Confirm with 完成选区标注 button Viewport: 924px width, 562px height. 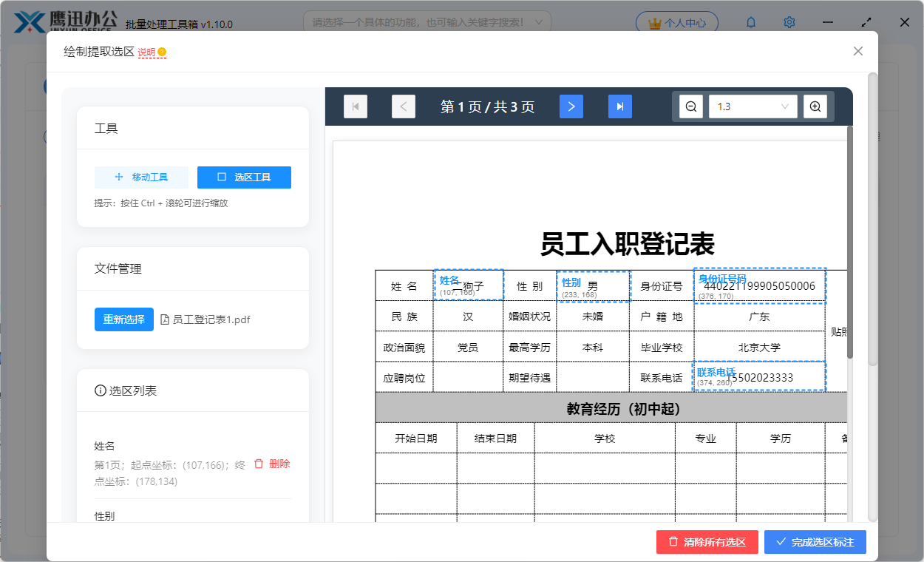click(x=815, y=542)
